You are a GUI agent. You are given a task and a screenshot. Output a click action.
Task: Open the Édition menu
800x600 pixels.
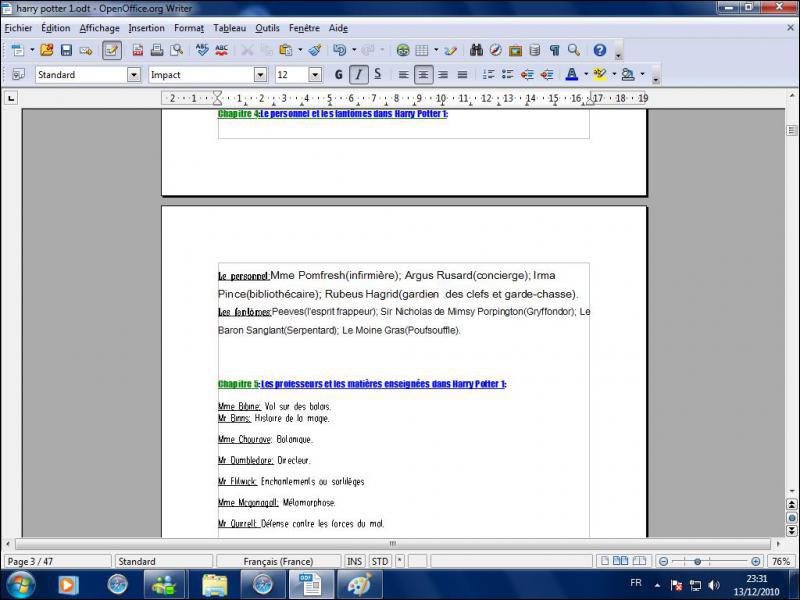click(56, 28)
